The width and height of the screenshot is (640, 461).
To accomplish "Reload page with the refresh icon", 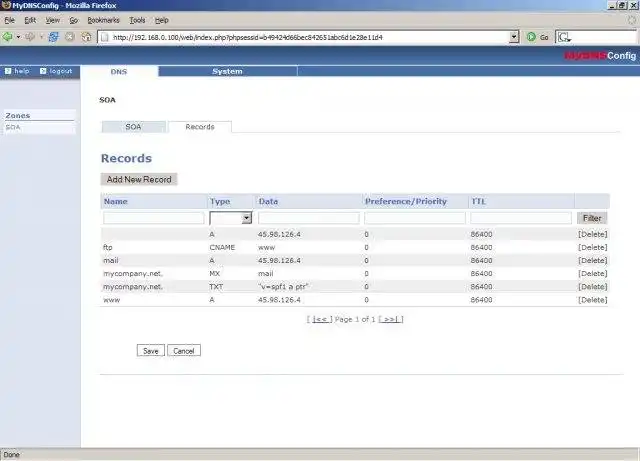I will click(53, 37).
